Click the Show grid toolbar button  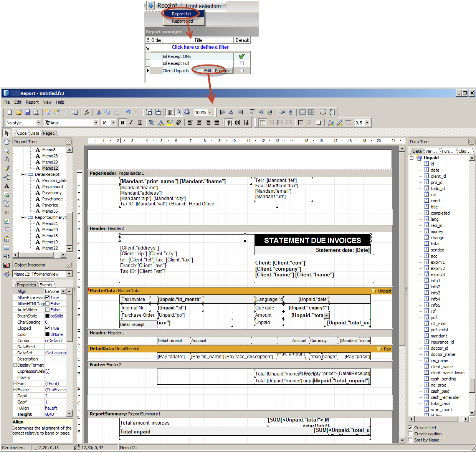(x=170, y=112)
